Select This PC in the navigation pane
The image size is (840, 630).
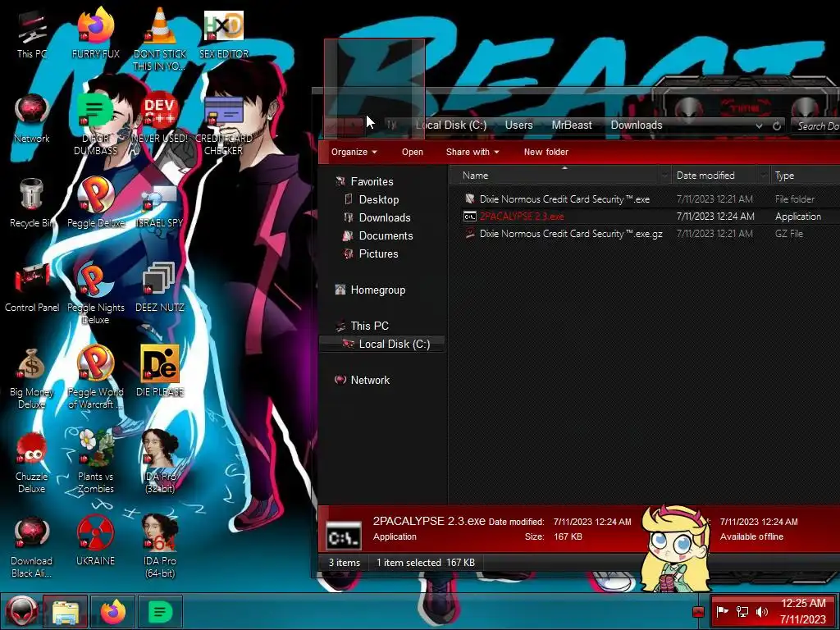pos(369,326)
